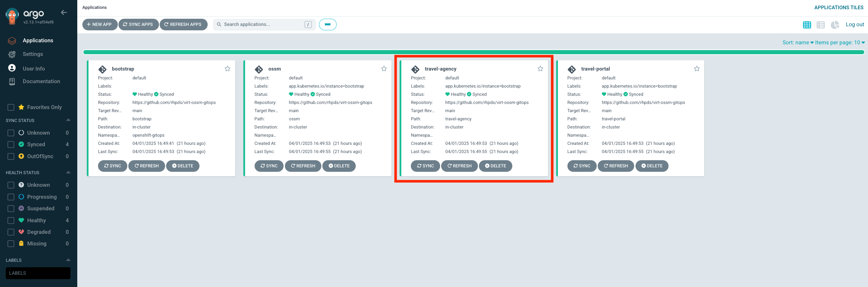Screen dimensions: 868x287
Task: Delete the travel-agency application
Action: click(x=496, y=166)
